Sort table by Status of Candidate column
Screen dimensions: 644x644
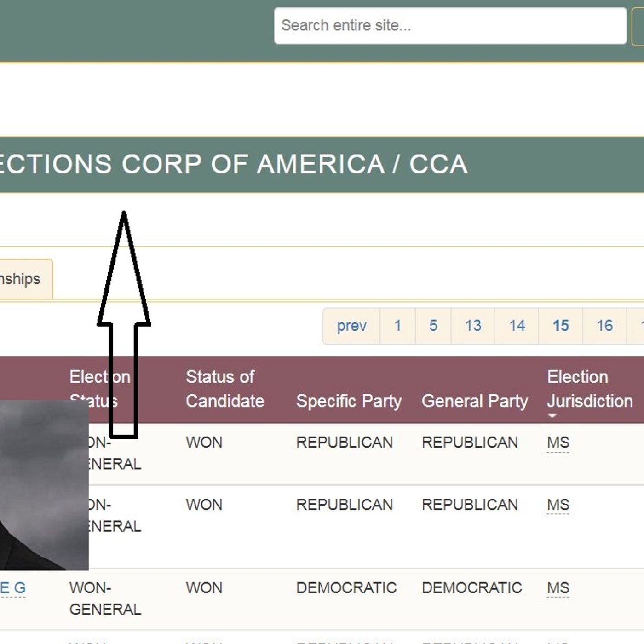pos(224,389)
